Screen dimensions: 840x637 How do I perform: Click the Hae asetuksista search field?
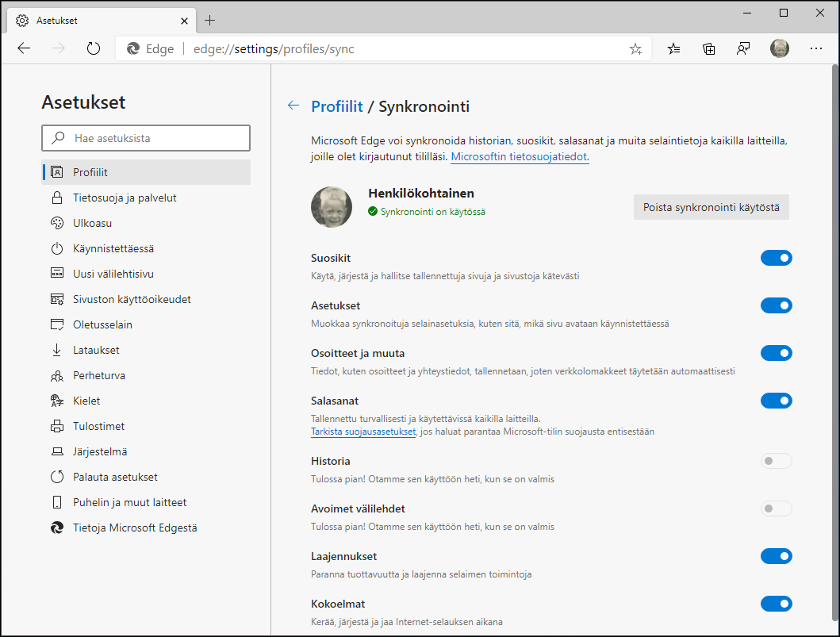(146, 138)
